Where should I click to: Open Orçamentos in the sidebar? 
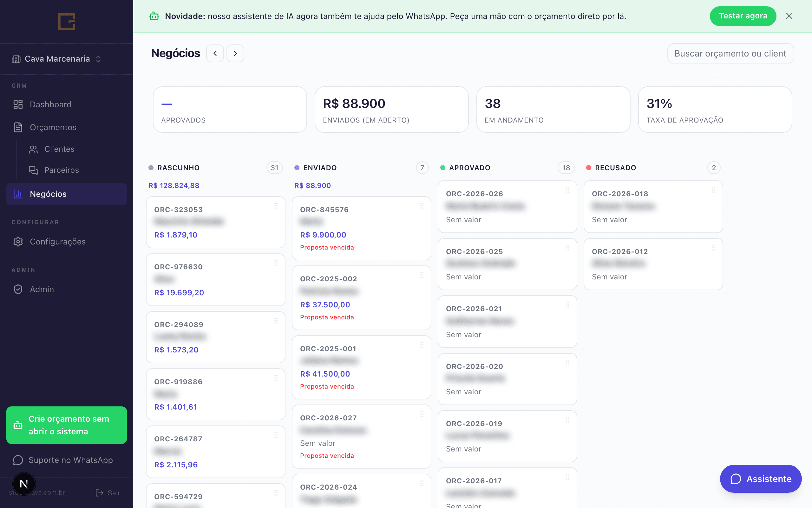tap(66, 127)
